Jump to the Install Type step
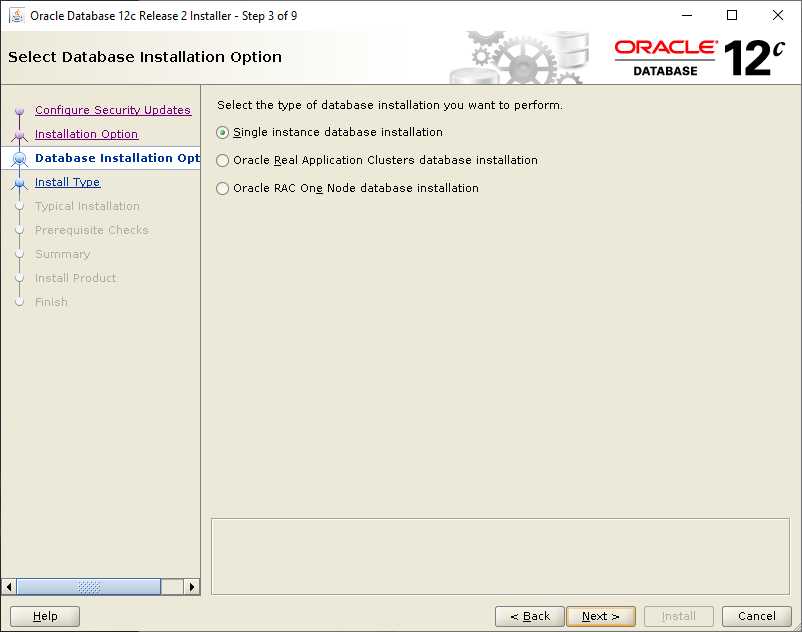Viewport: 802px width, 632px height. 68,182
